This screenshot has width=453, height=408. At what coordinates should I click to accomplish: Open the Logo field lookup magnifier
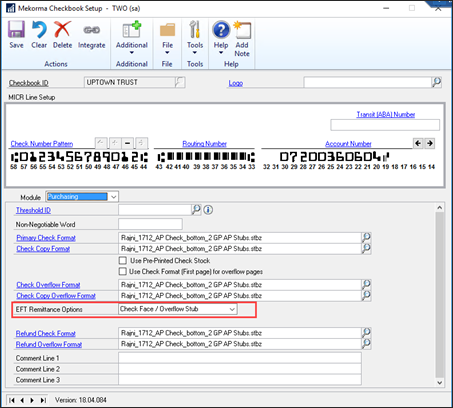(x=436, y=82)
